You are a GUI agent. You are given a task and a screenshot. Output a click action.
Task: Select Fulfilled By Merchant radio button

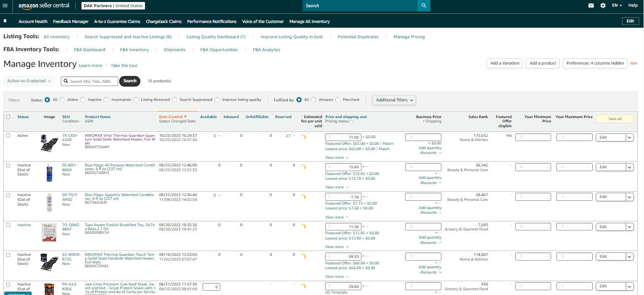[338, 100]
